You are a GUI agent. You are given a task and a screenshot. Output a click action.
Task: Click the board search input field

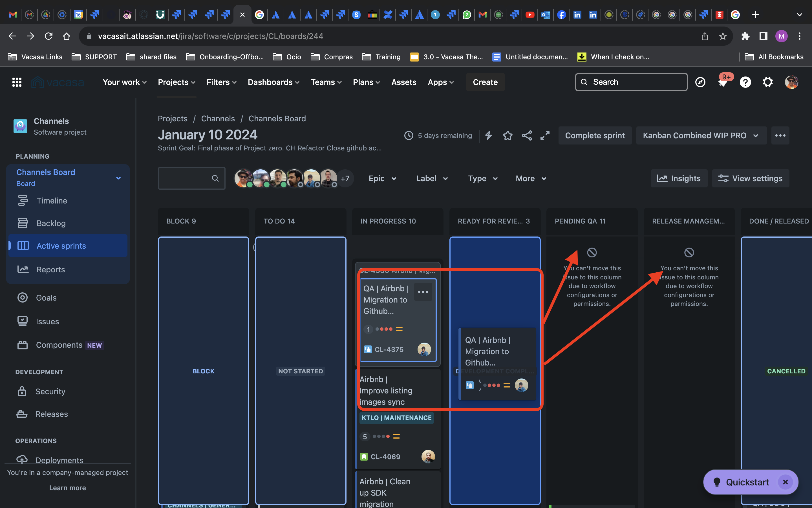[192, 178]
